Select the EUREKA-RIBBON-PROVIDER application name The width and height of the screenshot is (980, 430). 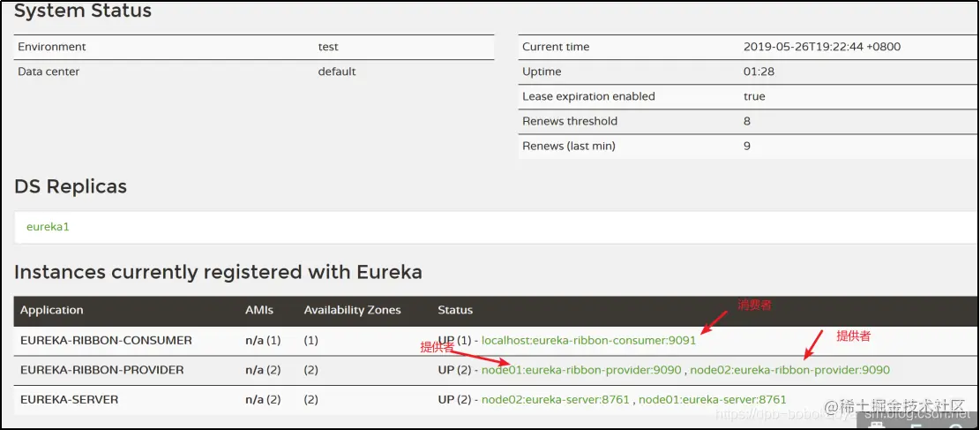102,370
